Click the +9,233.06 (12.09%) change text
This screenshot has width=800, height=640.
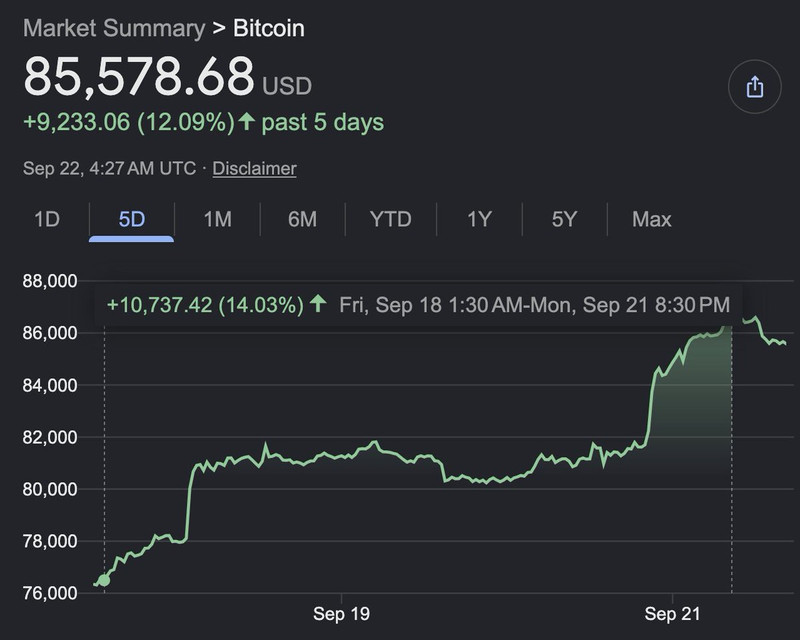(129, 122)
